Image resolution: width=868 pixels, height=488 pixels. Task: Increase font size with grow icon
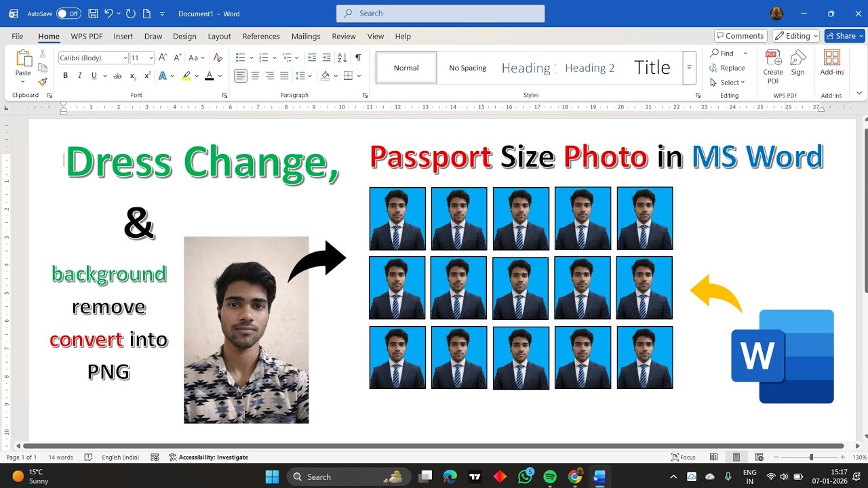pos(163,58)
